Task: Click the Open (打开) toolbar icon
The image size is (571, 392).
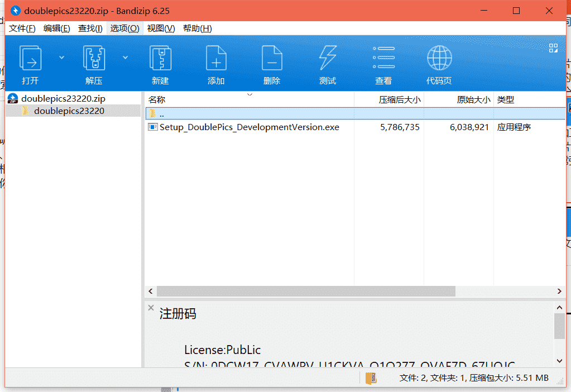Action: point(30,58)
